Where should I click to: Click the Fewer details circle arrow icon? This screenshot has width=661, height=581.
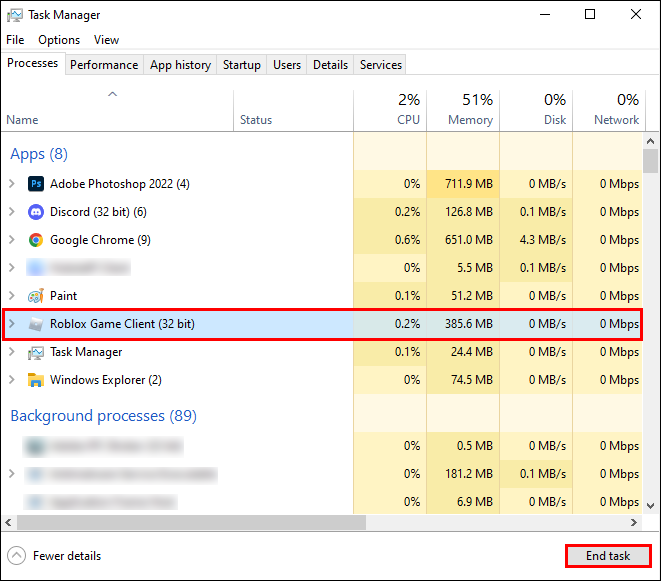click(16, 556)
